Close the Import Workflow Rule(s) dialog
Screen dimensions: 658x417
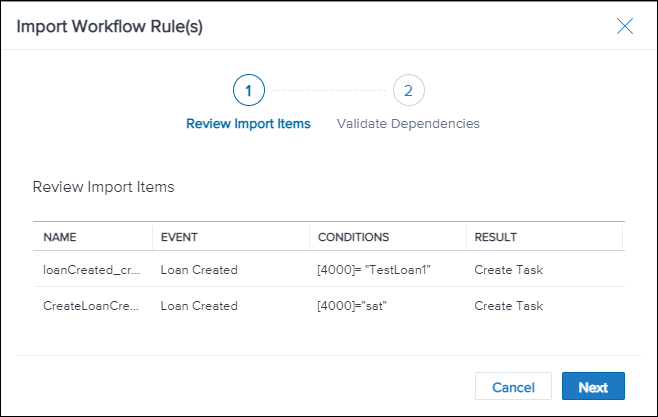(625, 27)
